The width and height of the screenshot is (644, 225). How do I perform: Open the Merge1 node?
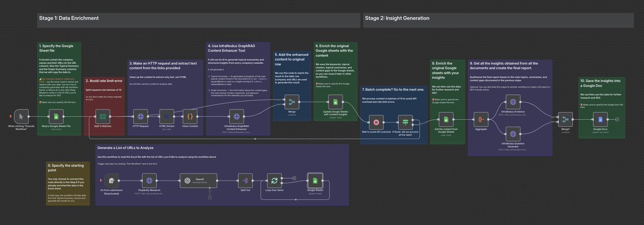pyautogui.click(x=564, y=119)
